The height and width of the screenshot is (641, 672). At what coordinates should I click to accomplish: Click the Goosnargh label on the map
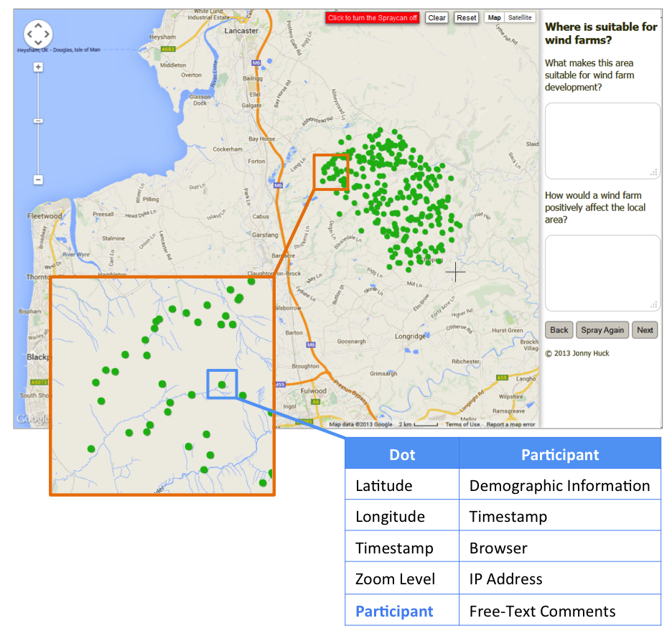click(x=351, y=342)
